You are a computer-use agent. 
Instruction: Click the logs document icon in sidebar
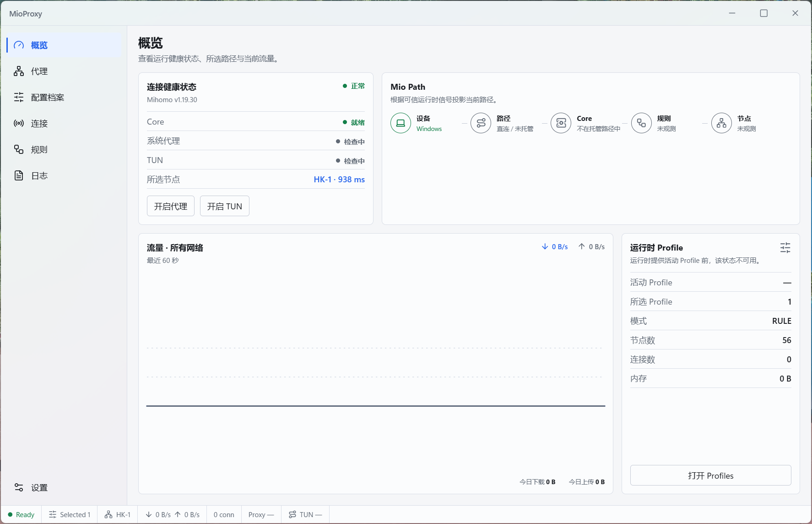coord(19,175)
